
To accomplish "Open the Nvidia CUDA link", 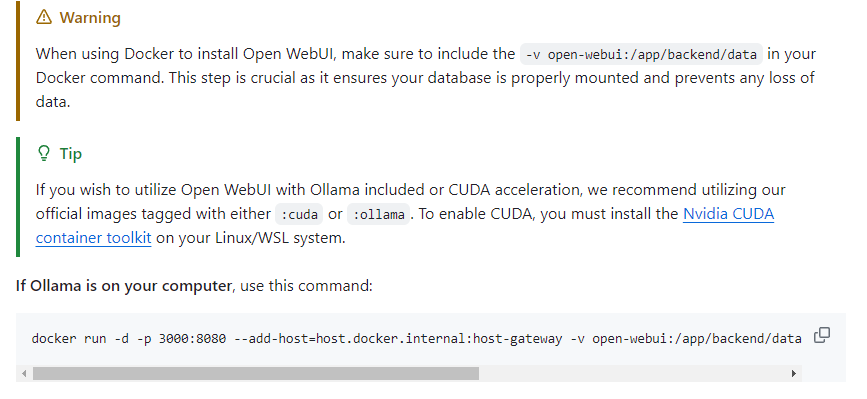I will click(728, 214).
